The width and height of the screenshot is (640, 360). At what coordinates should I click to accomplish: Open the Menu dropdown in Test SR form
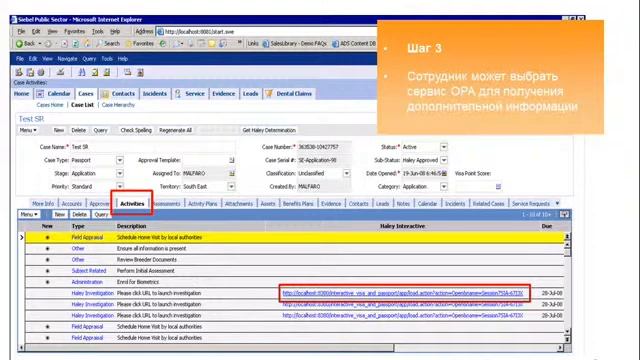[x=28, y=130]
